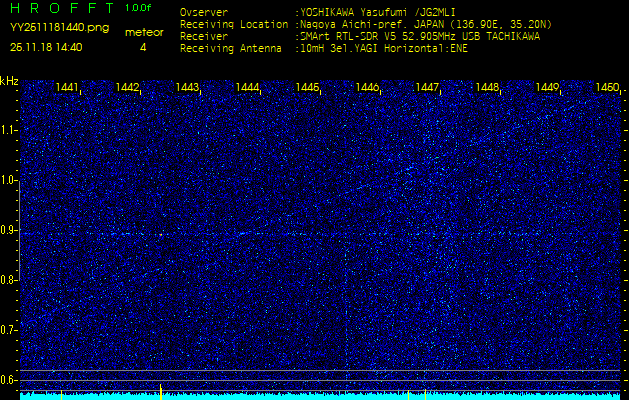Select the 1445 time label
The image size is (629, 400).
point(307,88)
